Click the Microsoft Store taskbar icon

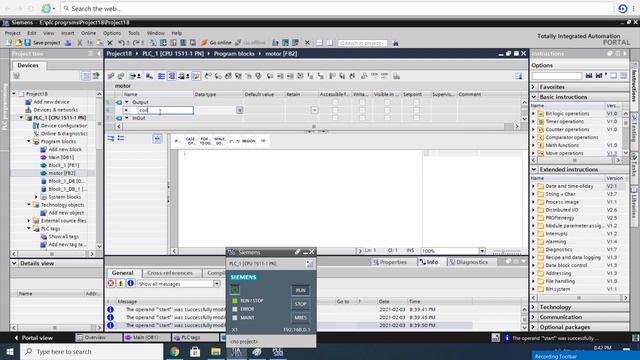pyautogui.click(x=195, y=351)
